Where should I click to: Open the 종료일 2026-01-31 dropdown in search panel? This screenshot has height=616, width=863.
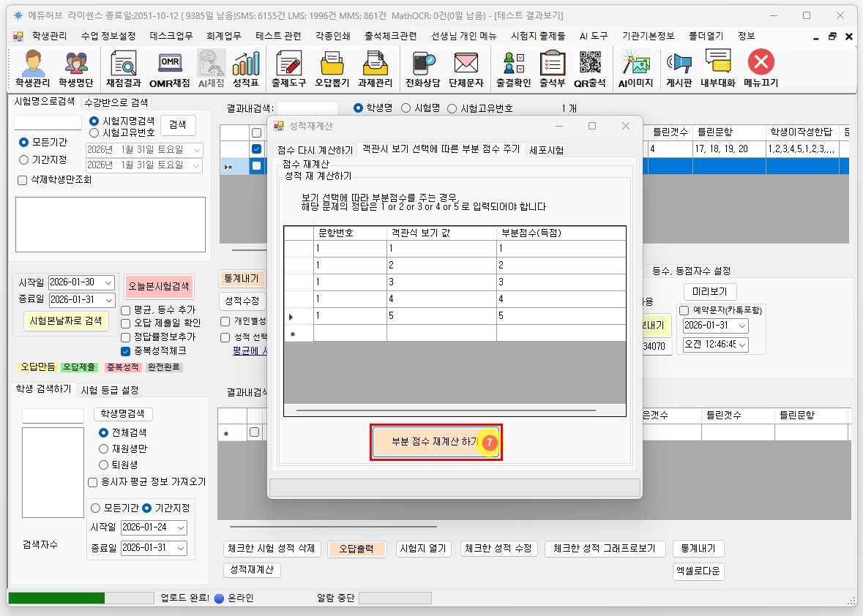pyautogui.click(x=108, y=300)
